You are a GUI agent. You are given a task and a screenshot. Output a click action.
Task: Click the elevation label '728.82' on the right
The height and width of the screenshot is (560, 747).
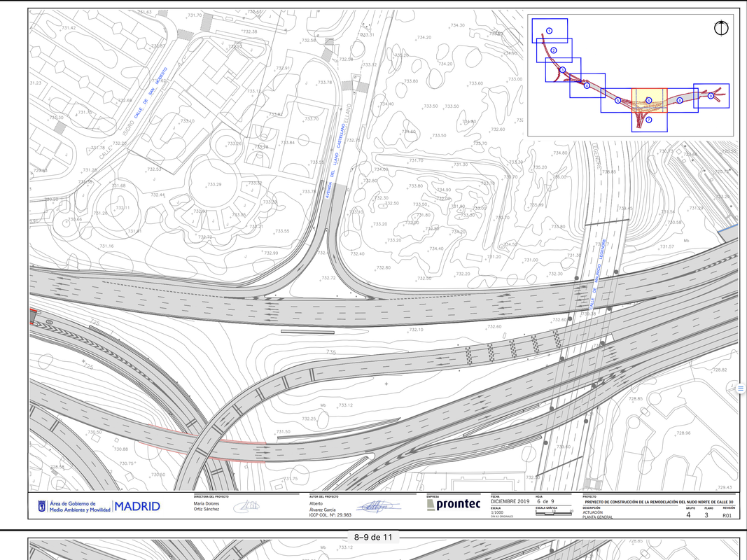[720, 370]
